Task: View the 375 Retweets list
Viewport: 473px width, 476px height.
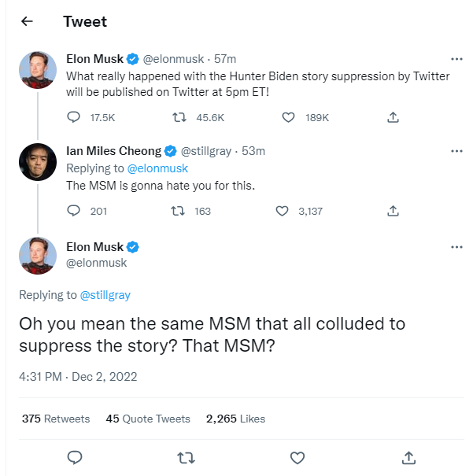Action: coord(56,419)
